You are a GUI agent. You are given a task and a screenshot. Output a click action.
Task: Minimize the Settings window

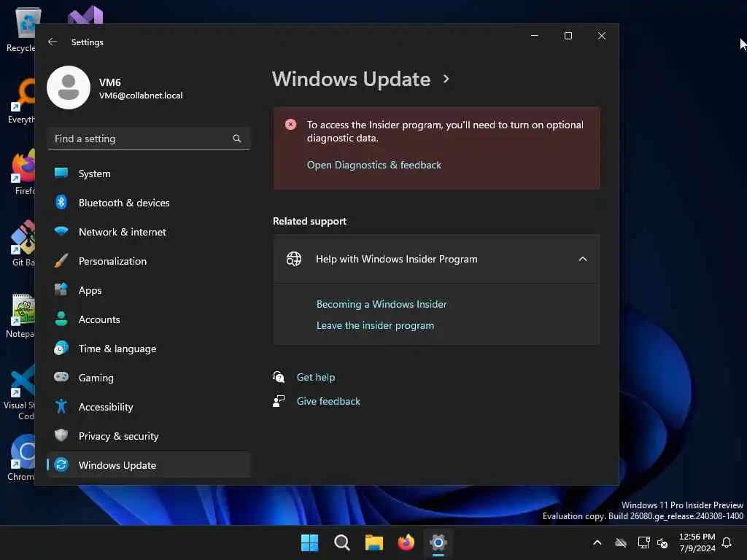[535, 36]
